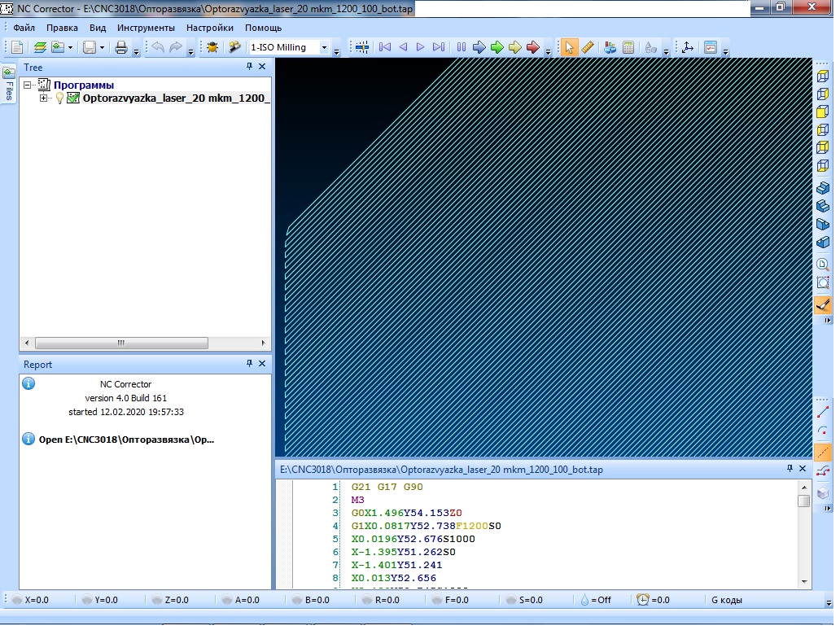Toggle the lightbulb visibility of Optorazvyazka program
This screenshot has width=840, height=630.
(59, 98)
